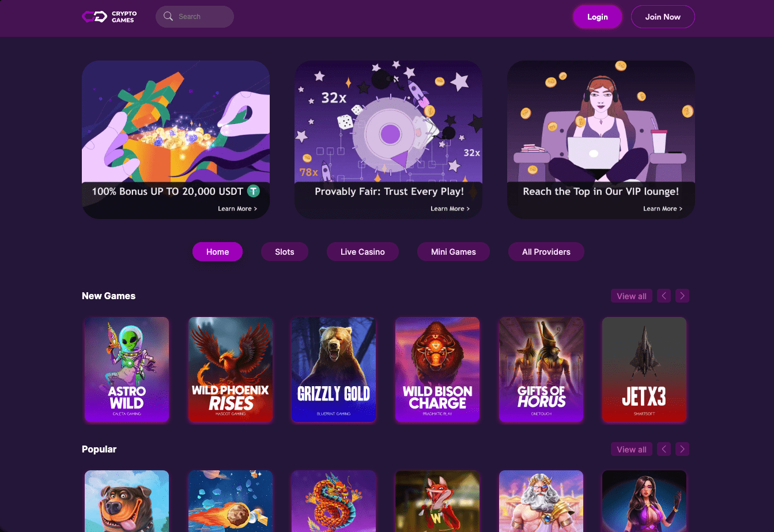Go to previous Popular games arrow
This screenshot has height=532, width=774.
pos(664,449)
